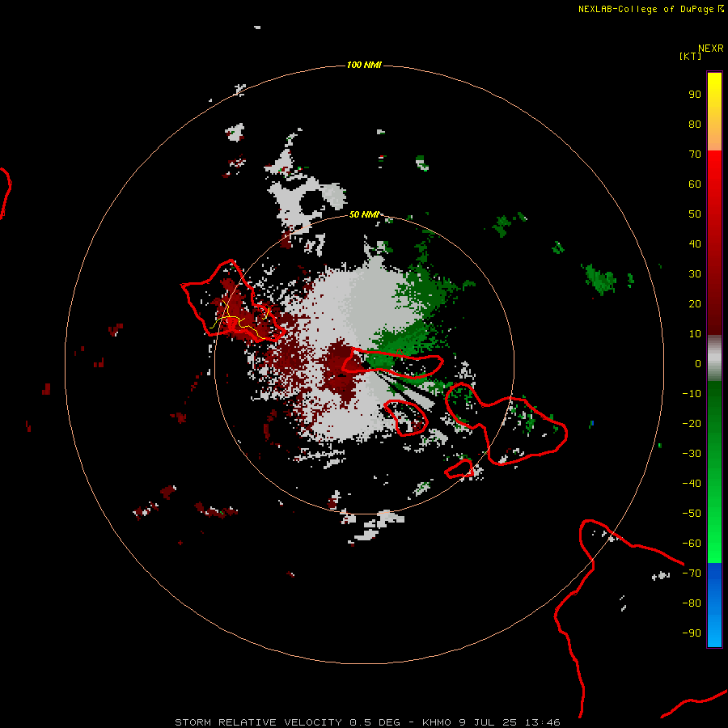This screenshot has width=728, height=728.
Task: Click the -90 value on the velocity scale
Action: [692, 633]
